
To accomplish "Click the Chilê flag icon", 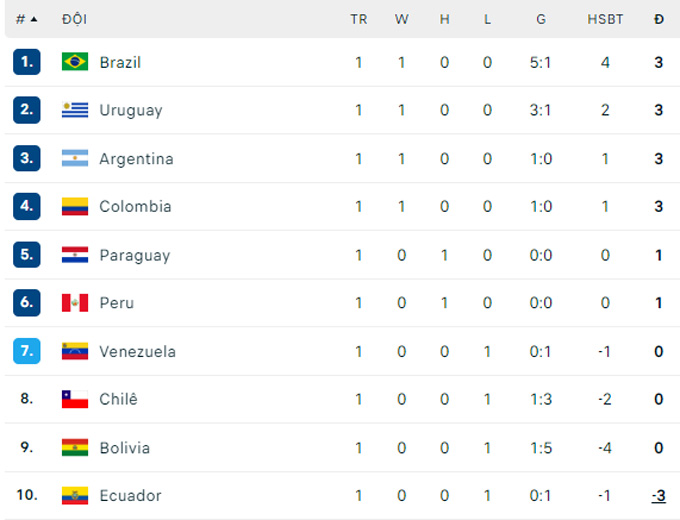I will pyautogui.click(x=75, y=399).
